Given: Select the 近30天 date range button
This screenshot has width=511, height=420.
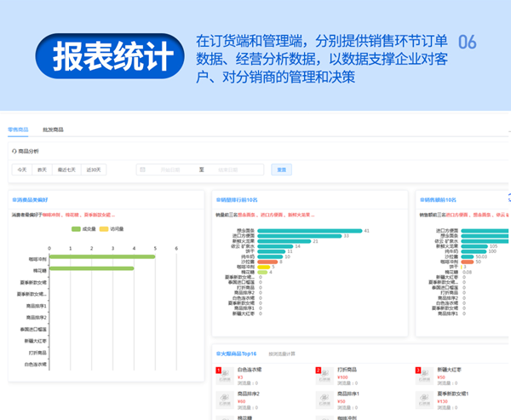Looking at the screenshot, I should [94, 170].
